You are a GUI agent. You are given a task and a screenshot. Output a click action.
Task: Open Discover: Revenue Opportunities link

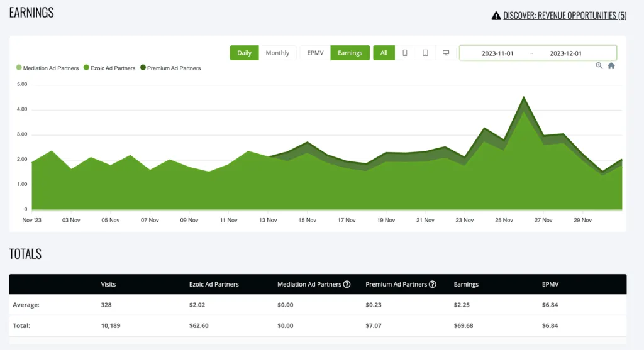[x=565, y=16]
